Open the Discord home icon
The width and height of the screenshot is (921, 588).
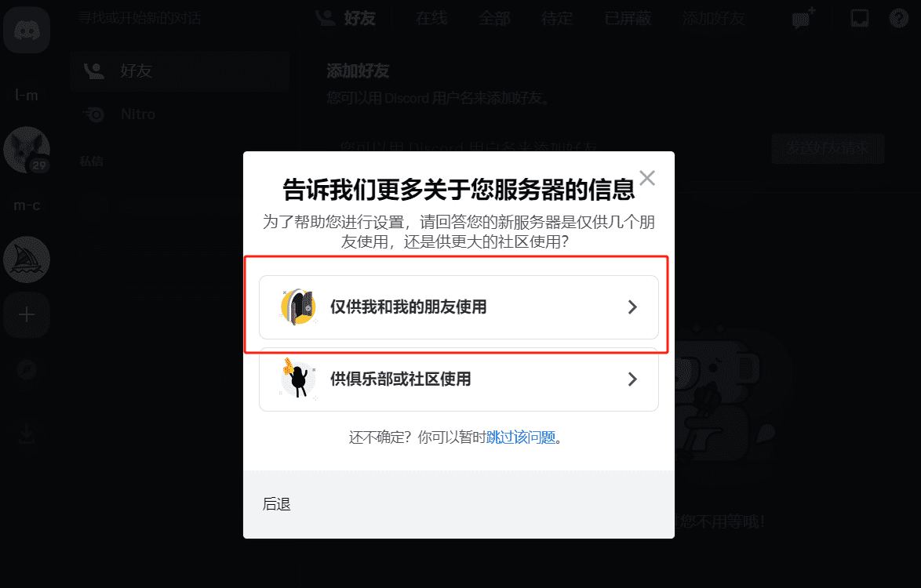(x=27, y=30)
